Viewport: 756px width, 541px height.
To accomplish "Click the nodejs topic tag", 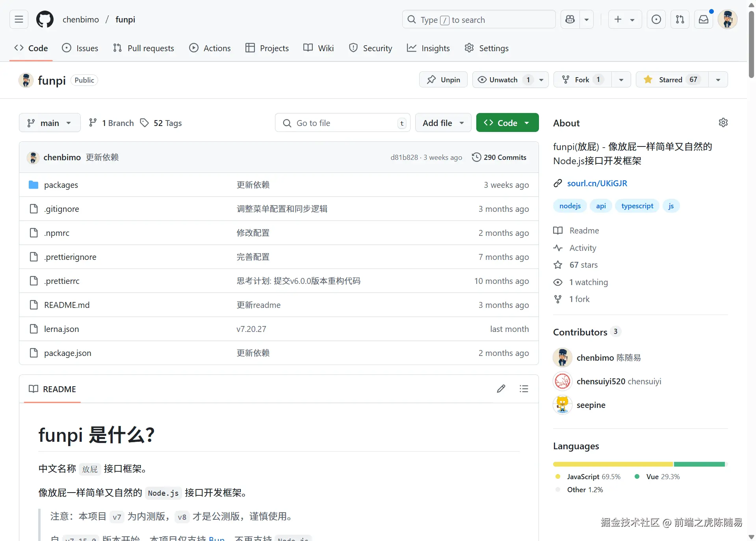I will pos(570,206).
